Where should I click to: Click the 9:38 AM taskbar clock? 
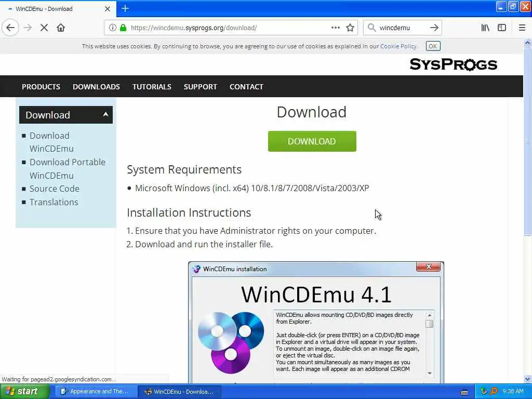coord(513,392)
